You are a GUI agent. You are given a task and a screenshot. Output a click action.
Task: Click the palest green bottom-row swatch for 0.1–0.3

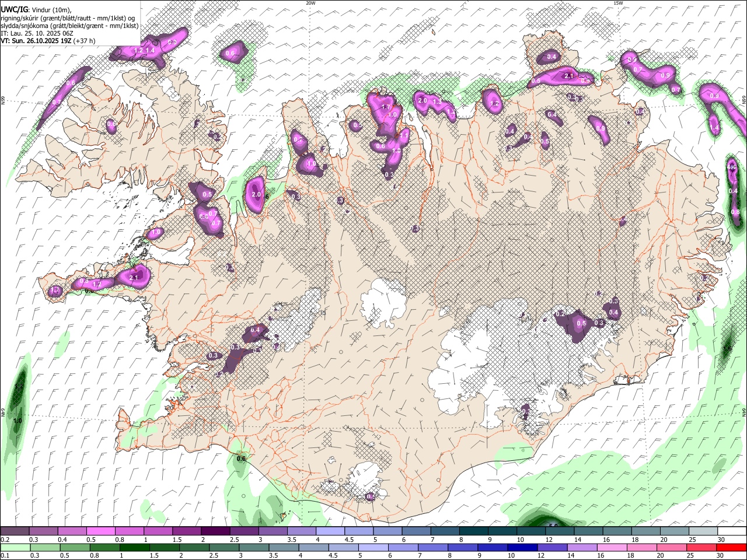point(16,547)
